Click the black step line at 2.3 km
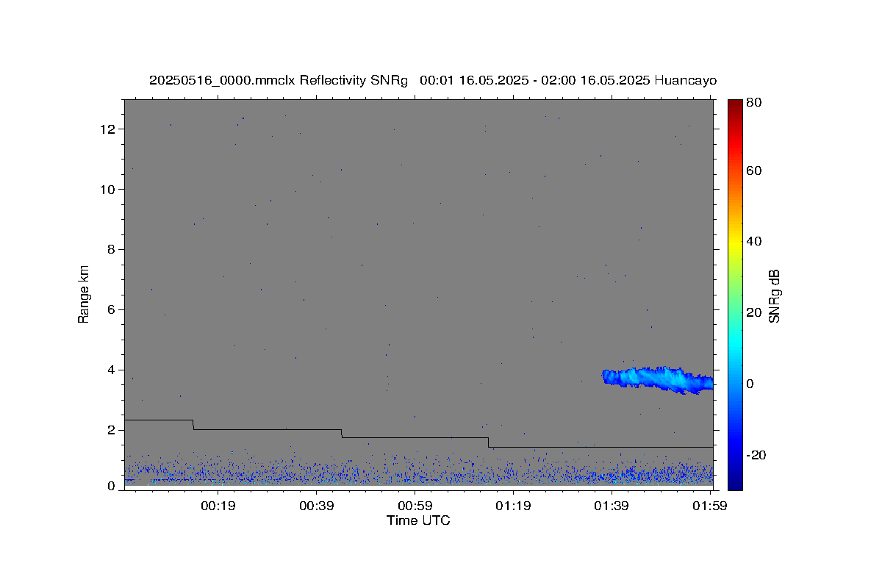 (158, 420)
